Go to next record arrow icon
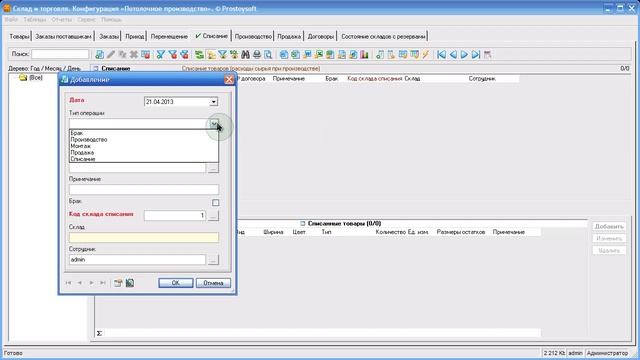 (x=464, y=54)
